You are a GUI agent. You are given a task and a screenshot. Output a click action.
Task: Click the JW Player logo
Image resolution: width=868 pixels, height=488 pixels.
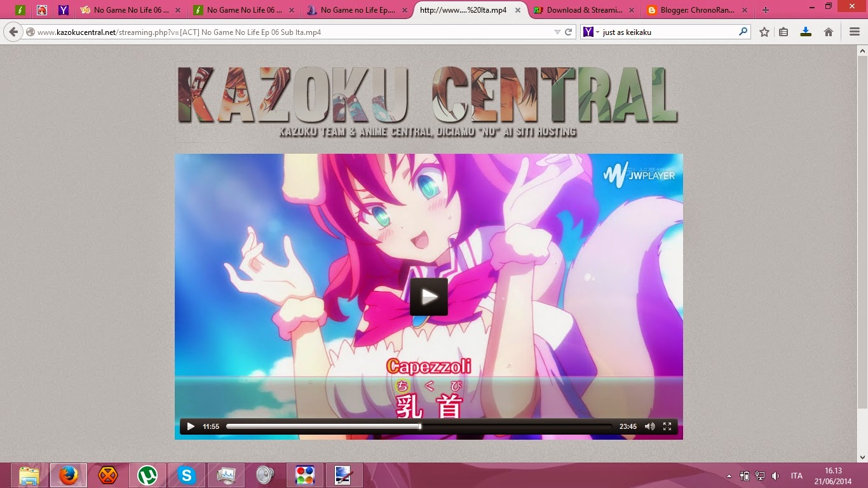[639, 175]
